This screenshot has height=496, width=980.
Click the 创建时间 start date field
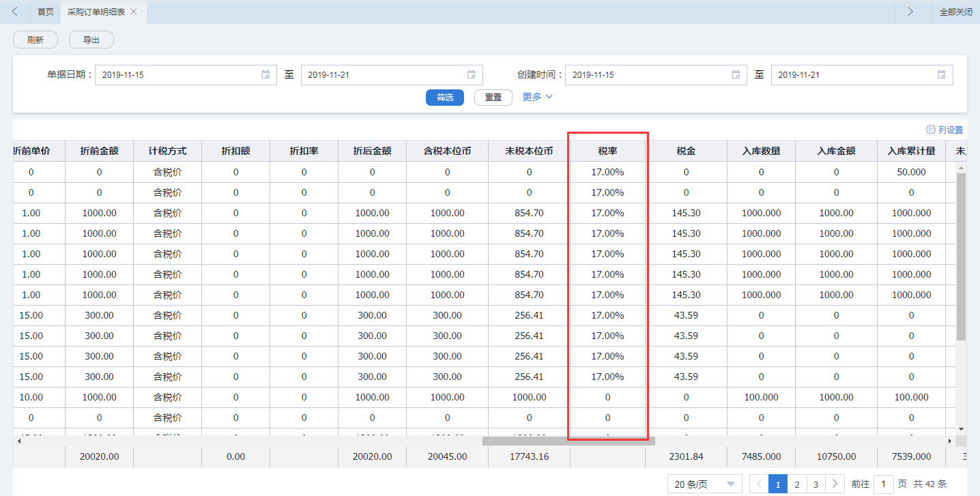[656, 74]
